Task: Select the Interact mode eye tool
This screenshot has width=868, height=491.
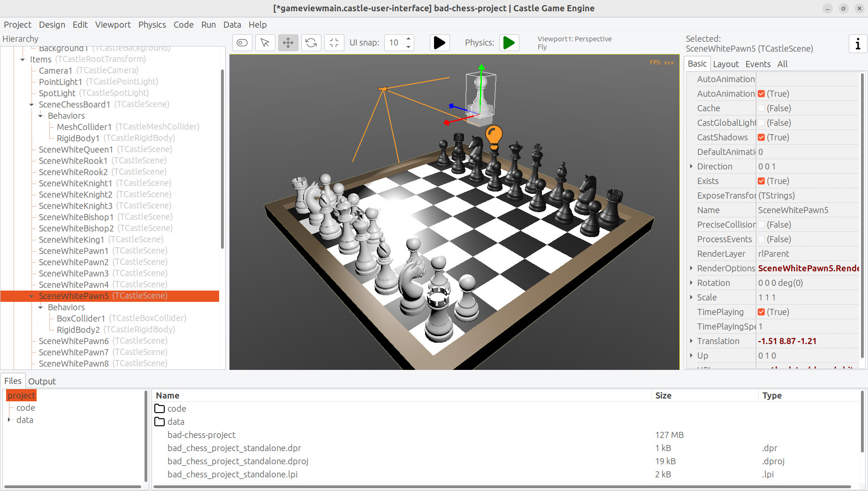Action: point(242,43)
